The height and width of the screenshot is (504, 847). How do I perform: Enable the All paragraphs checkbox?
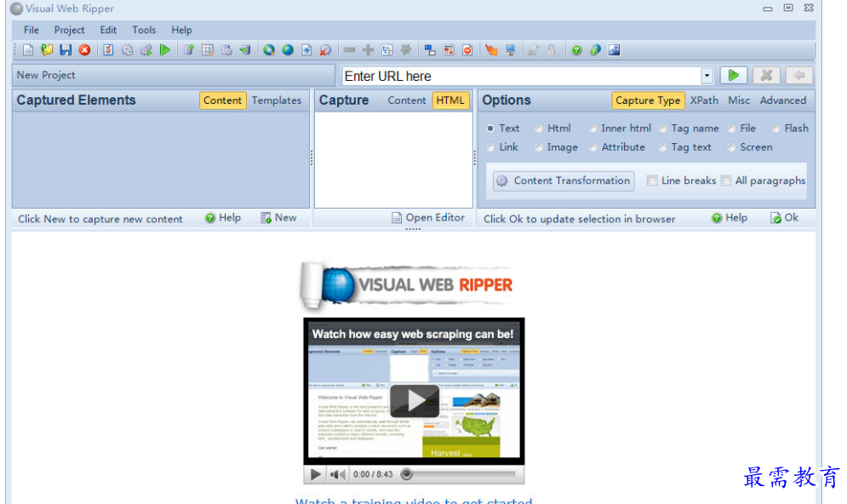click(726, 180)
